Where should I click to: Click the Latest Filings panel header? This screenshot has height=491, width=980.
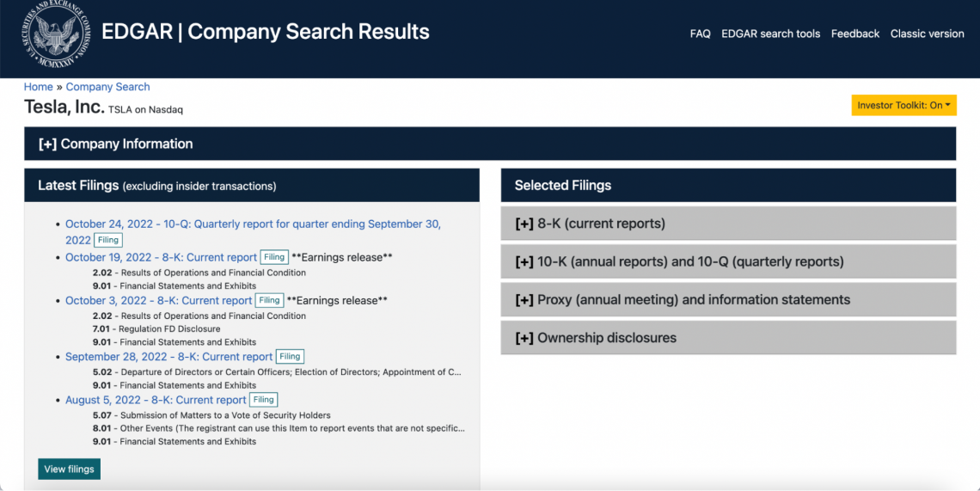(252, 185)
